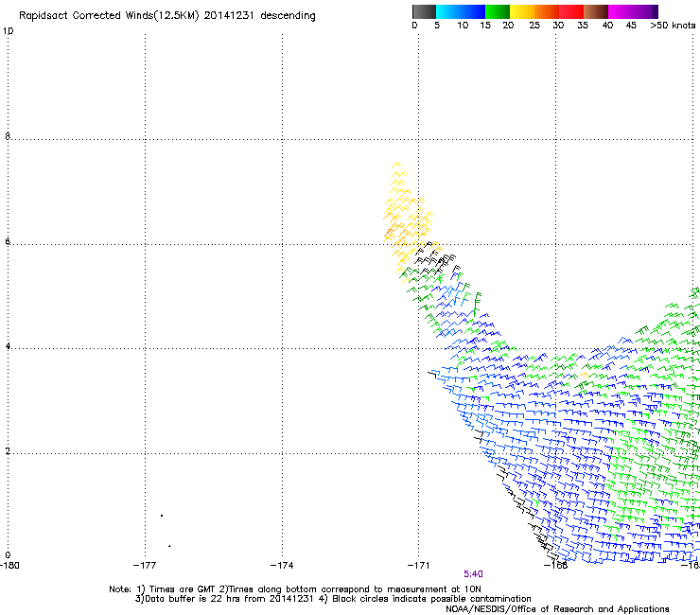700x615 pixels.
Task: Click the legend value '35' under color bar
Action: coord(583,26)
